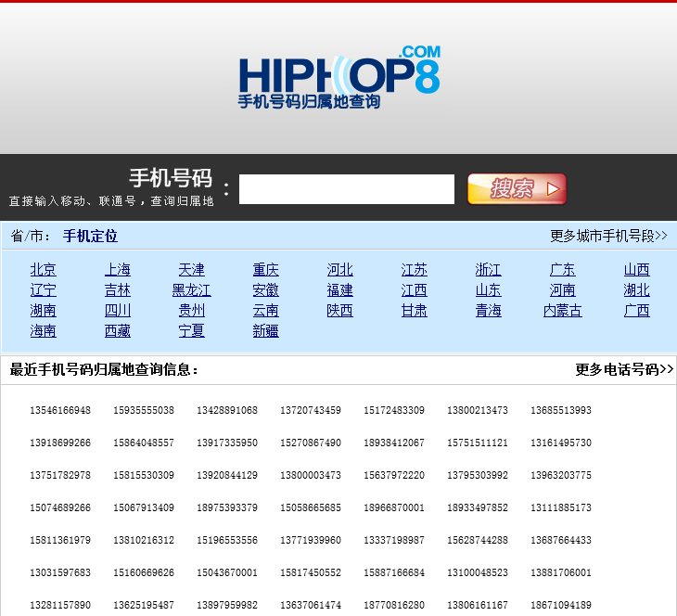Select number 15637972220

[x=394, y=475]
